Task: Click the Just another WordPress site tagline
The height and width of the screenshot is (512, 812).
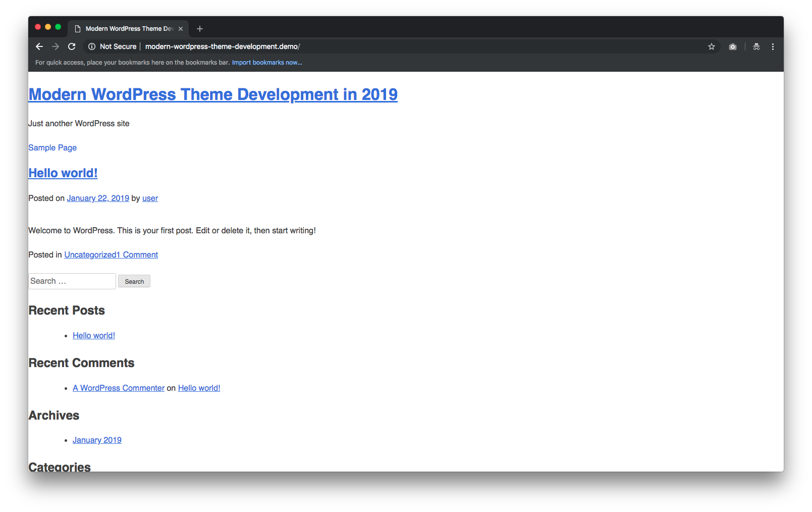Action: click(x=79, y=123)
